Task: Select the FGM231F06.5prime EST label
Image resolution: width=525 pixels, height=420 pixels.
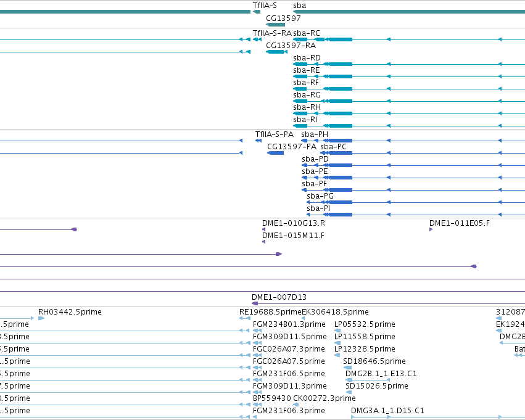Action: pos(289,374)
